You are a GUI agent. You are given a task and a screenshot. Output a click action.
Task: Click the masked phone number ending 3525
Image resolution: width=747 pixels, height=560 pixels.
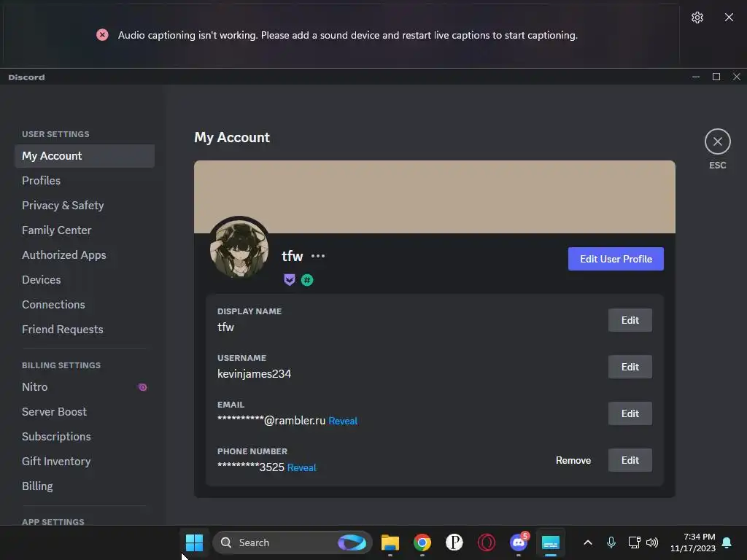(251, 467)
